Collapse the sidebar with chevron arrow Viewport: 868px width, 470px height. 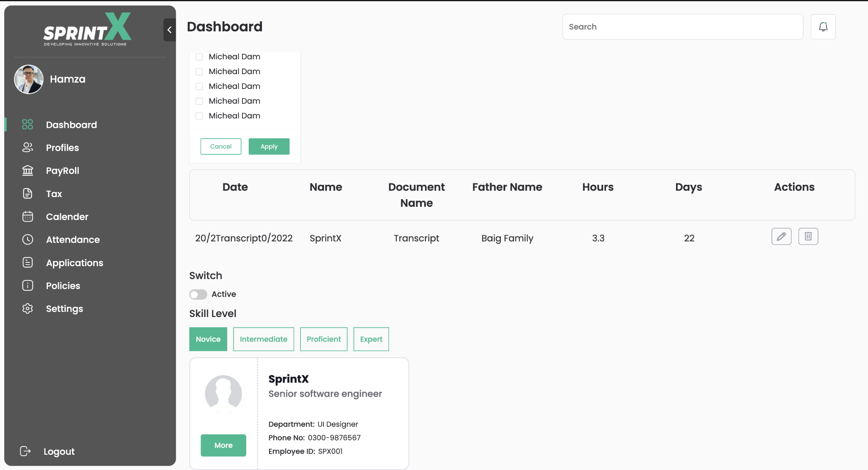[170, 30]
